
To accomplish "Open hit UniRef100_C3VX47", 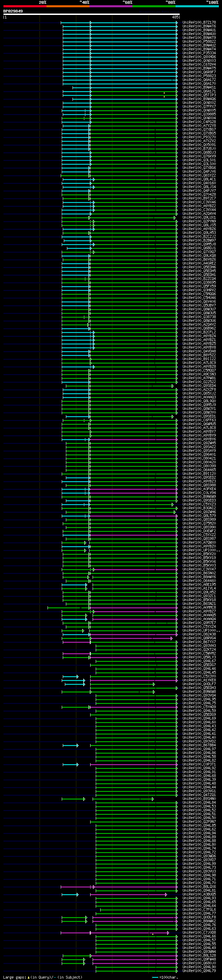I will coord(199,569).
